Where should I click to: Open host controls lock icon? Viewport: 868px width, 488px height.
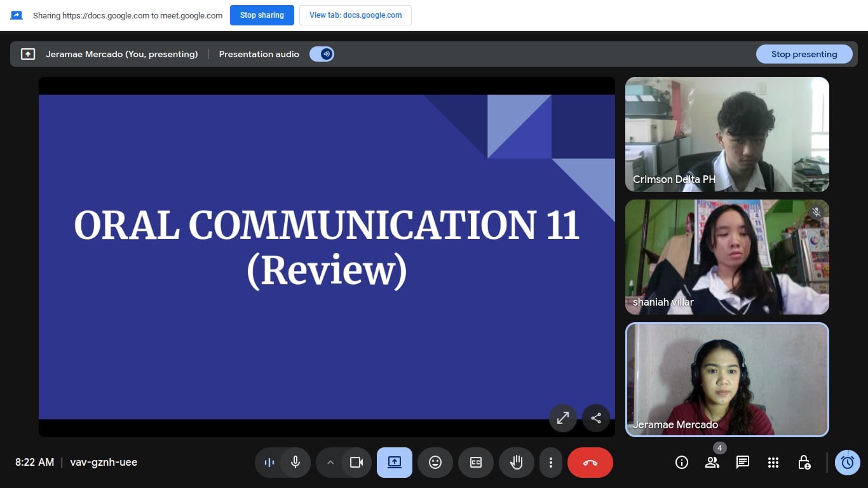point(804,463)
